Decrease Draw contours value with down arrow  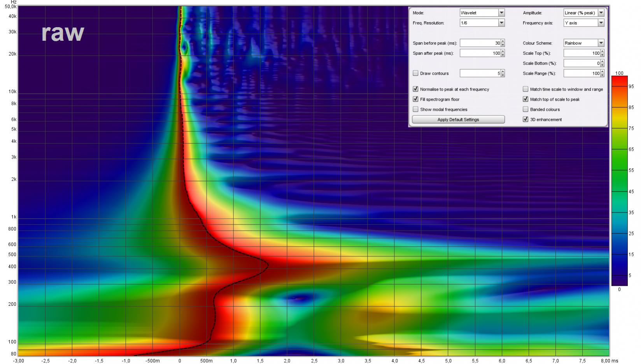tap(503, 75)
